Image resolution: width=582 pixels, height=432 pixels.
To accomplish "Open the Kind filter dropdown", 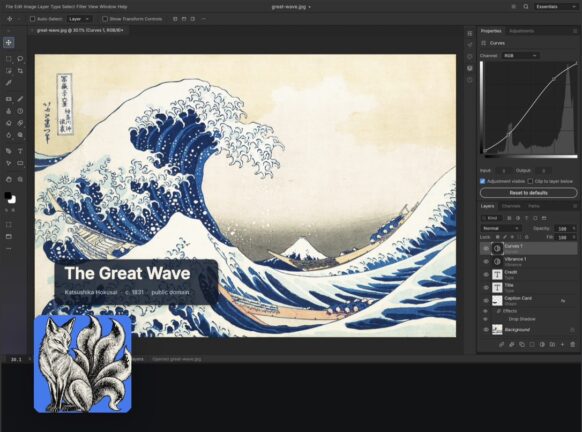I will pos(491,218).
